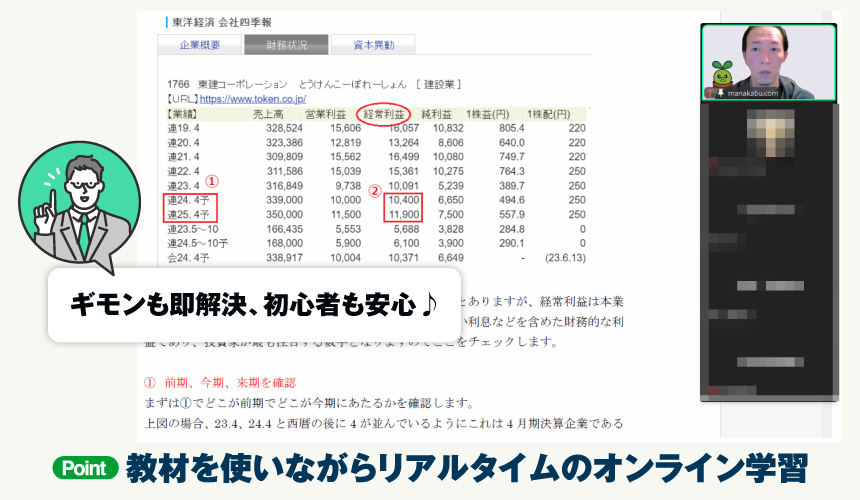
Task: Open the https://www.token.co.jp/ link
Action: coord(253,99)
